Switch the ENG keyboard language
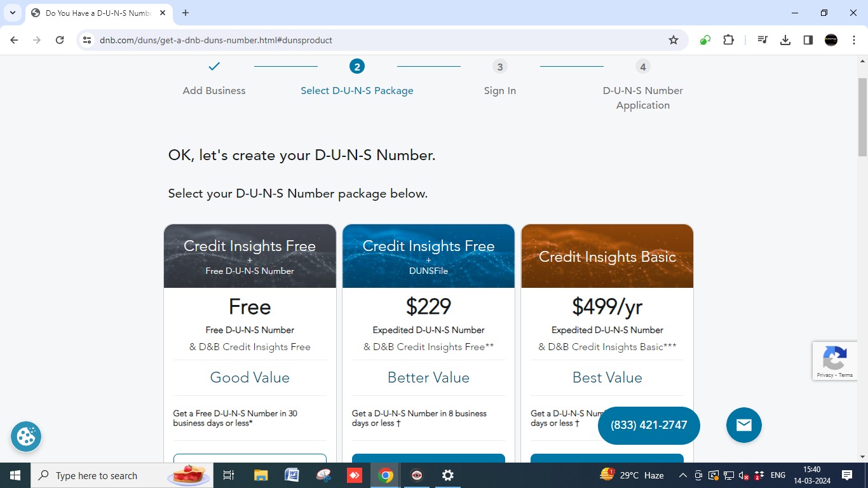868x488 pixels. point(777,475)
